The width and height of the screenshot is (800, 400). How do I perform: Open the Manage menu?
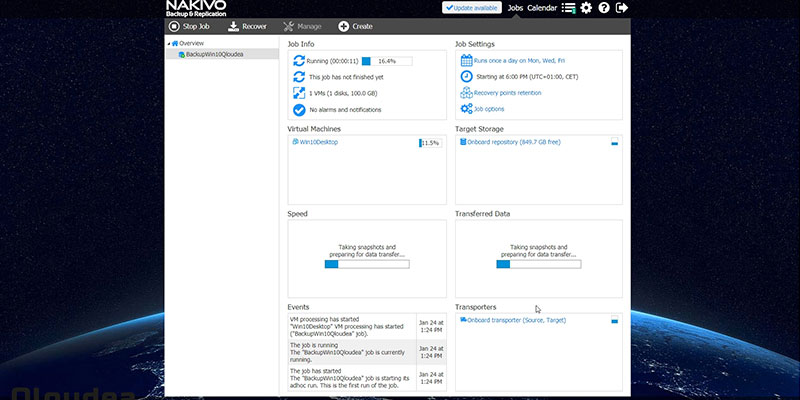tap(303, 27)
